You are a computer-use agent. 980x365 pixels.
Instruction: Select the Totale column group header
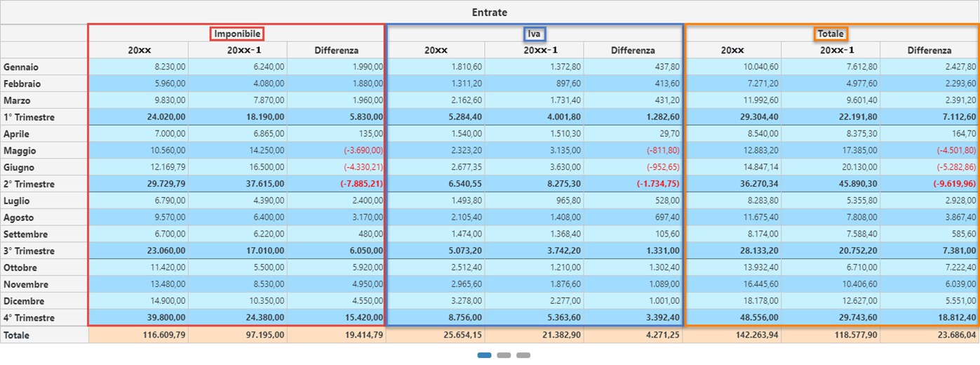831,34
